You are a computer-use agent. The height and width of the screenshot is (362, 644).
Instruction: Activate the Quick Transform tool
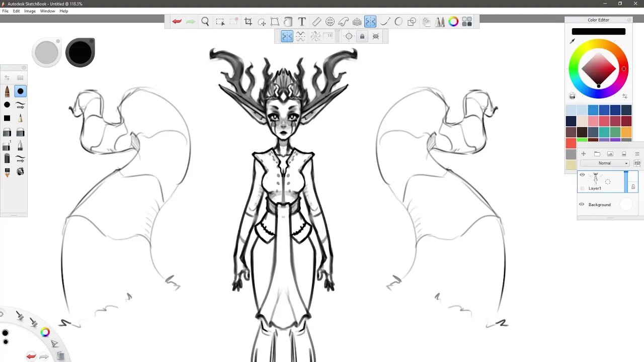(x=262, y=22)
